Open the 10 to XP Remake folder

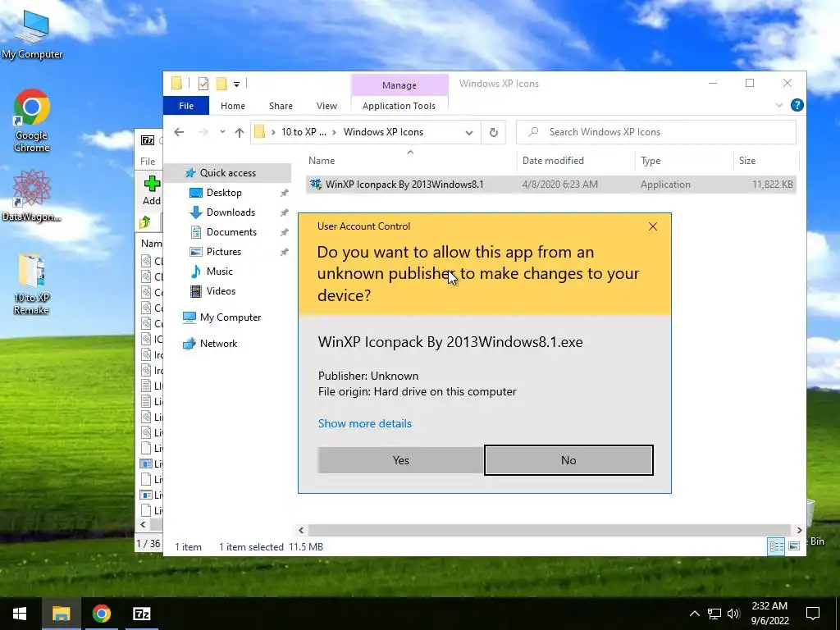point(32,283)
